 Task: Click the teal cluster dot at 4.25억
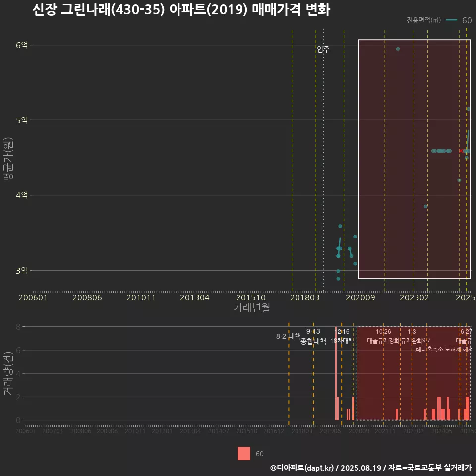[459, 180]
